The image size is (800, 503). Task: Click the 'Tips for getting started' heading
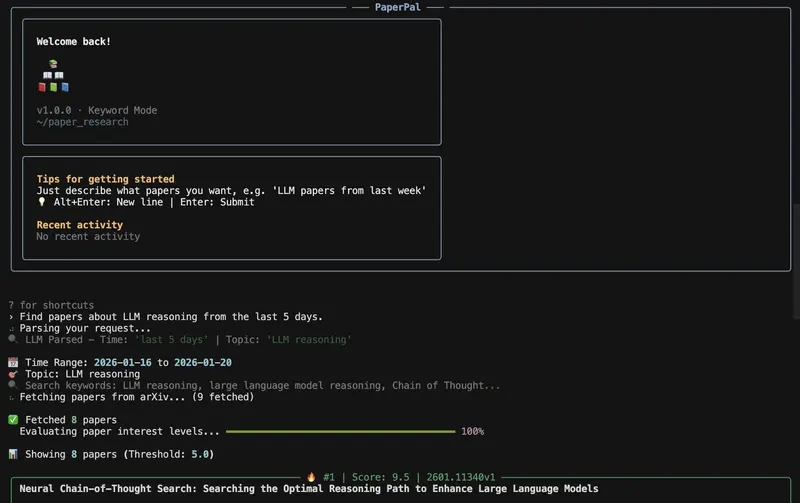[x=105, y=179]
